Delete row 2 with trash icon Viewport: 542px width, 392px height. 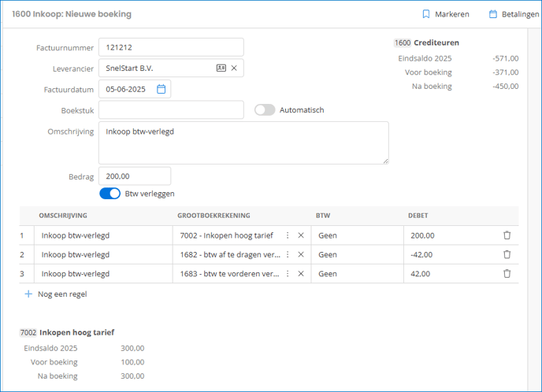pyautogui.click(x=507, y=255)
